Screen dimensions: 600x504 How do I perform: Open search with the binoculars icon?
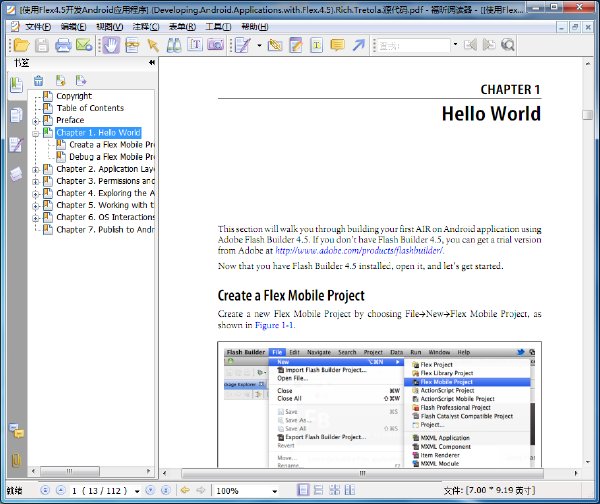pos(174,45)
